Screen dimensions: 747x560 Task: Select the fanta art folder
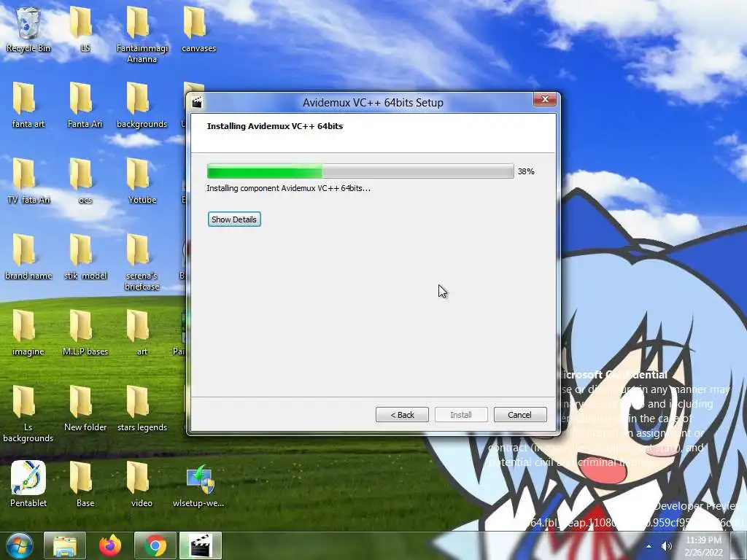pos(28,105)
